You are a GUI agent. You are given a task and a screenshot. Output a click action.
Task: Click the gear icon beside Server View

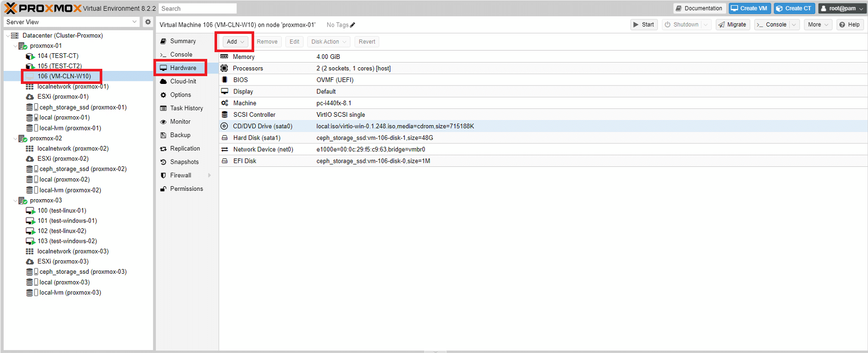click(x=148, y=22)
